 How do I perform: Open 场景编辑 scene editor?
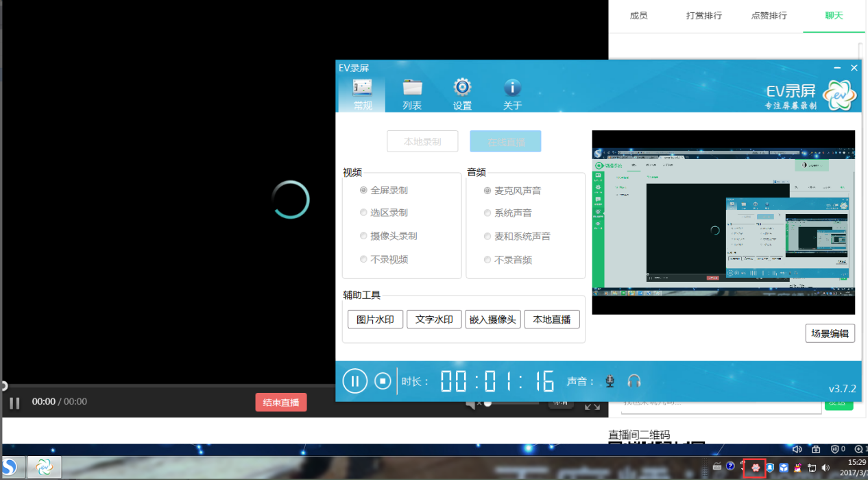pos(830,333)
